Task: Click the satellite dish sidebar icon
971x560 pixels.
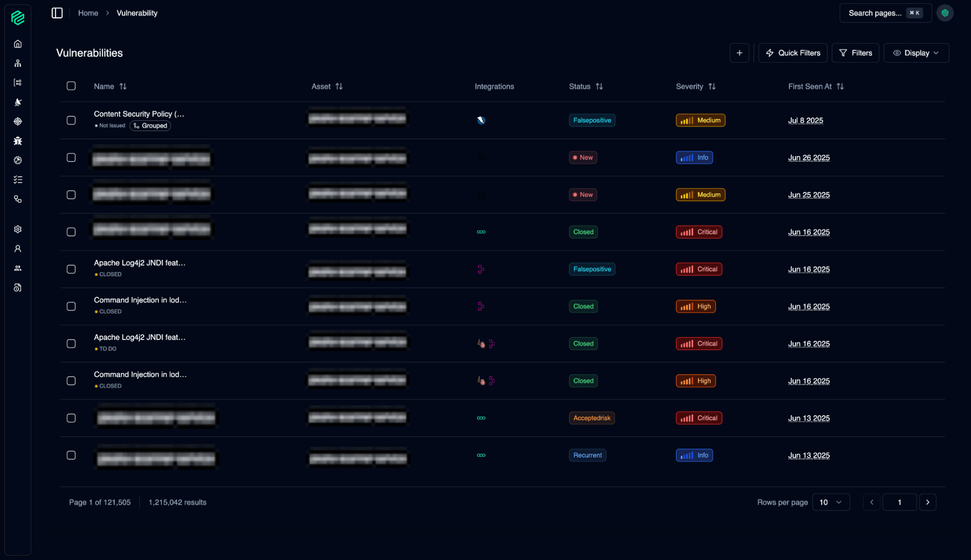Action: tap(18, 102)
